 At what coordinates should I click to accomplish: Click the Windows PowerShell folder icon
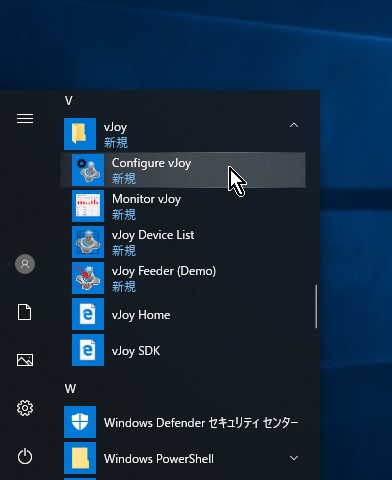(80, 458)
